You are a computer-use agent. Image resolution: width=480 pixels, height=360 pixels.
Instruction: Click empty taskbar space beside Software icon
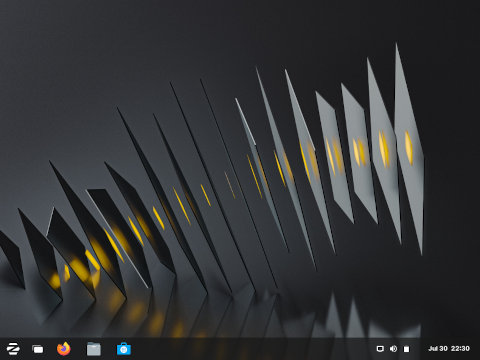point(250,349)
